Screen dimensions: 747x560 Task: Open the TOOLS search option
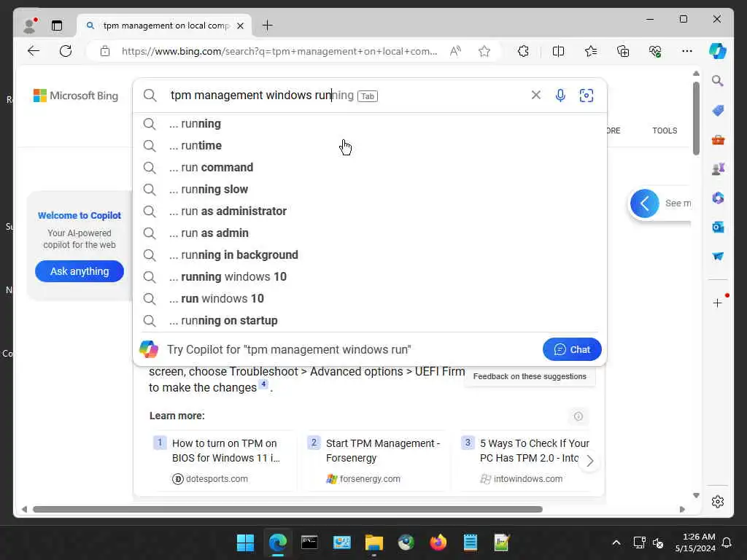tap(665, 131)
